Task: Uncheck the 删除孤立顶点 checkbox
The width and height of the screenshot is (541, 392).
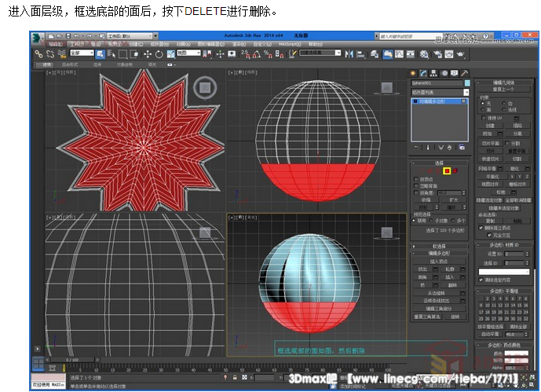Action: [x=481, y=228]
